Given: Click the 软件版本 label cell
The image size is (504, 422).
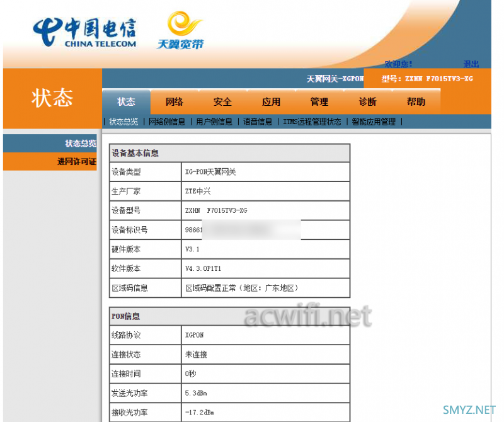Looking at the screenshot, I should pos(146,268).
